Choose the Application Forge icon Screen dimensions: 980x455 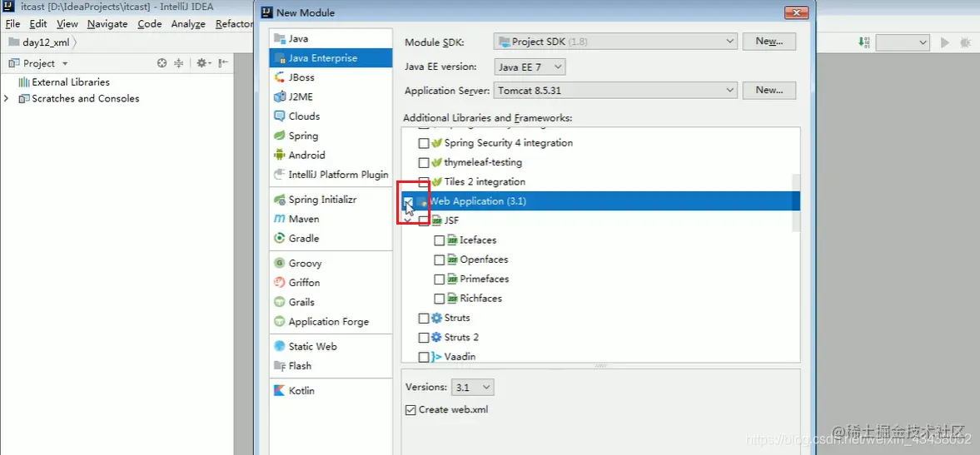click(x=280, y=322)
